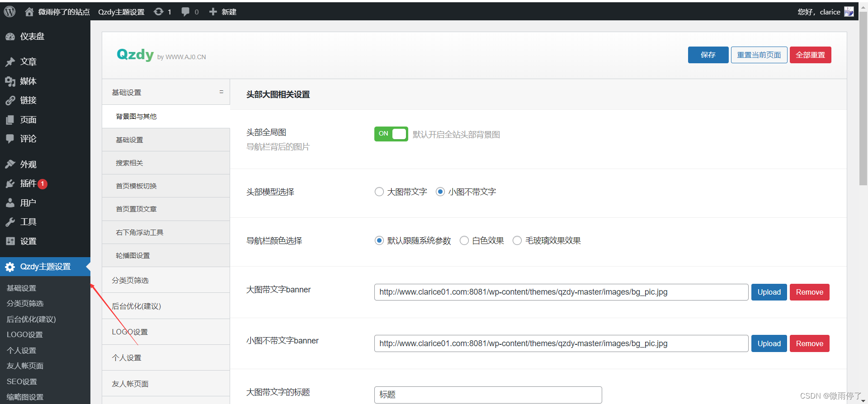The width and height of the screenshot is (868, 404).
Task: Click the page vertical scrollbar
Action: pos(863,99)
